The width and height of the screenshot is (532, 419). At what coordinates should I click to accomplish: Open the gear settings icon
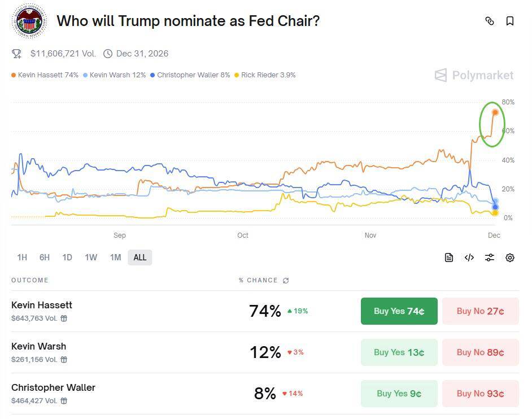tap(509, 257)
